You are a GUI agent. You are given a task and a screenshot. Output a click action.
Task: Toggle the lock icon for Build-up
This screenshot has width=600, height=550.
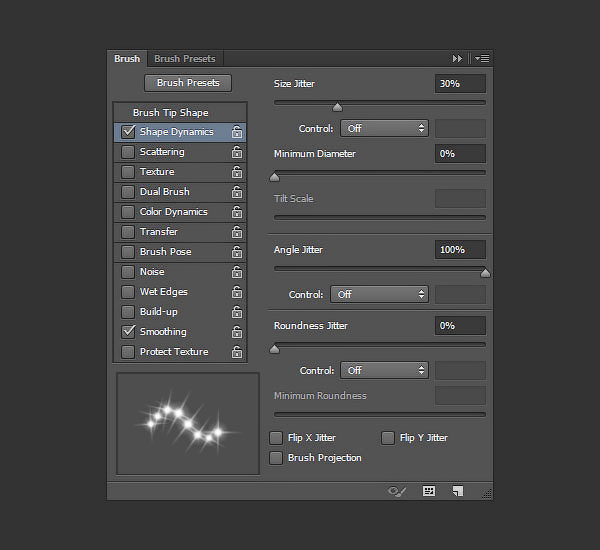[x=237, y=312]
